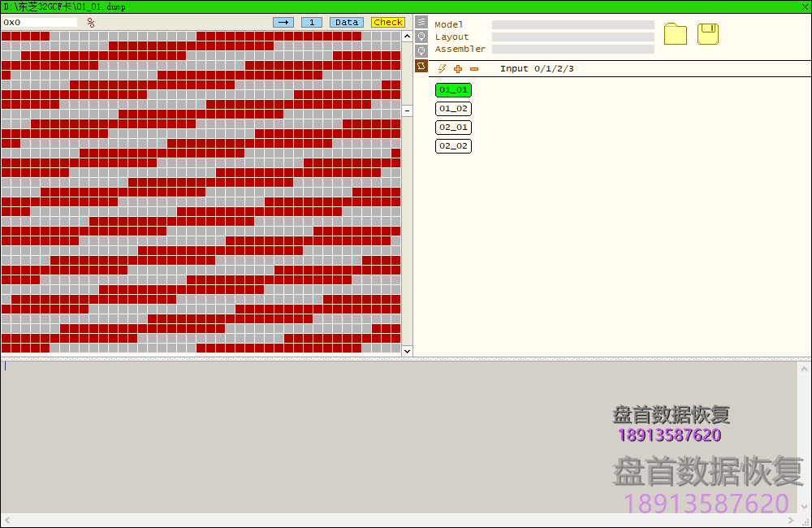
Task: Click the small minus button on bitmap scrollbar
Action: click(407, 111)
